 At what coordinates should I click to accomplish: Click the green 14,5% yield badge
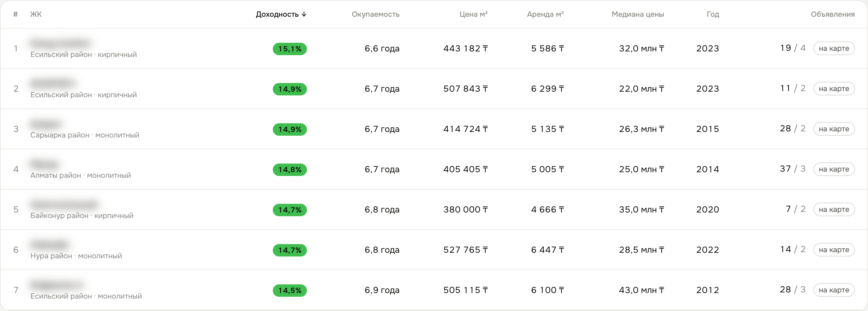coord(290,291)
